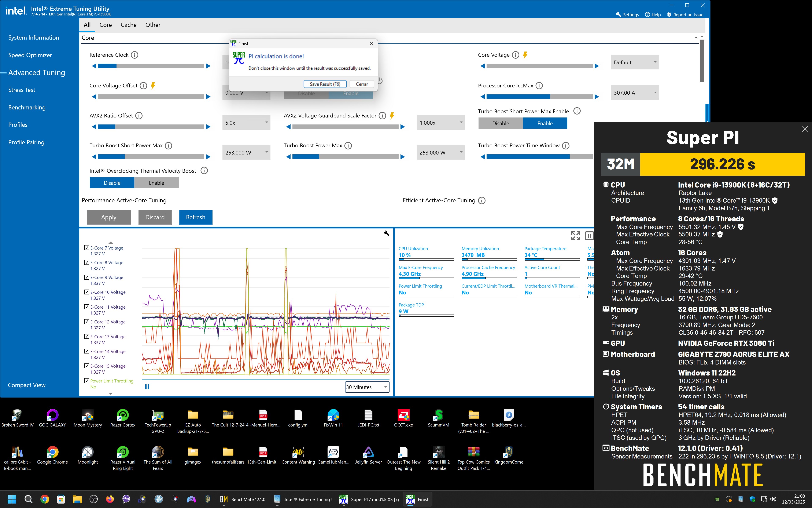This screenshot has height=508, width=812.
Task: Open the AVX2 Ratio Offset 5,0x dropdown
Action: tap(246, 123)
